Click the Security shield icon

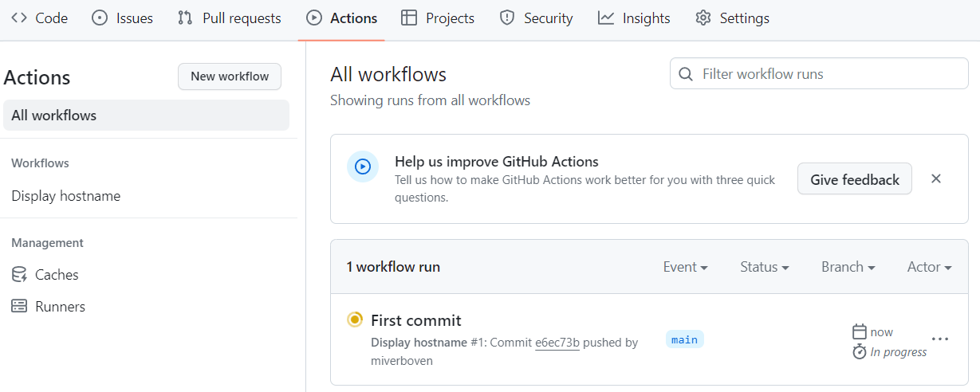[506, 18]
